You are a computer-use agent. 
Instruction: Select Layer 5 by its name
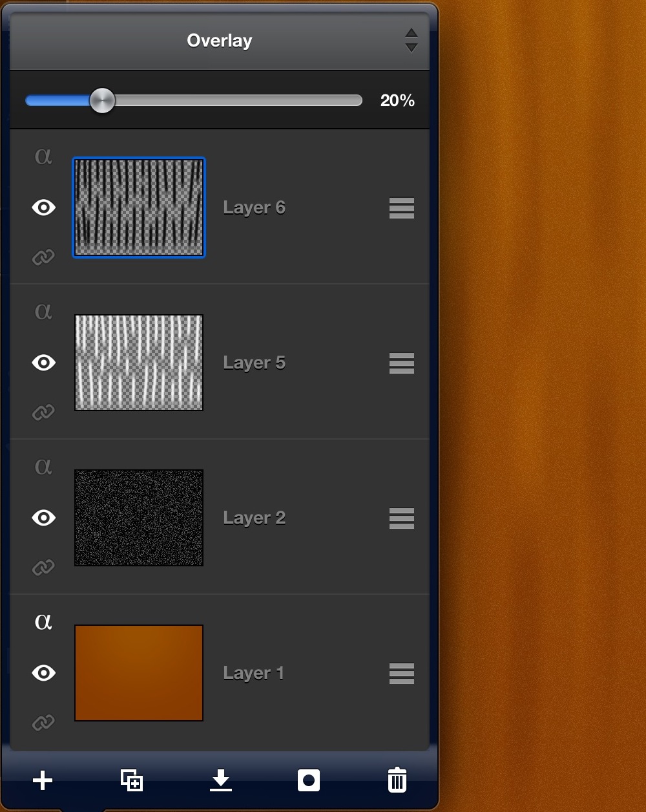point(254,363)
